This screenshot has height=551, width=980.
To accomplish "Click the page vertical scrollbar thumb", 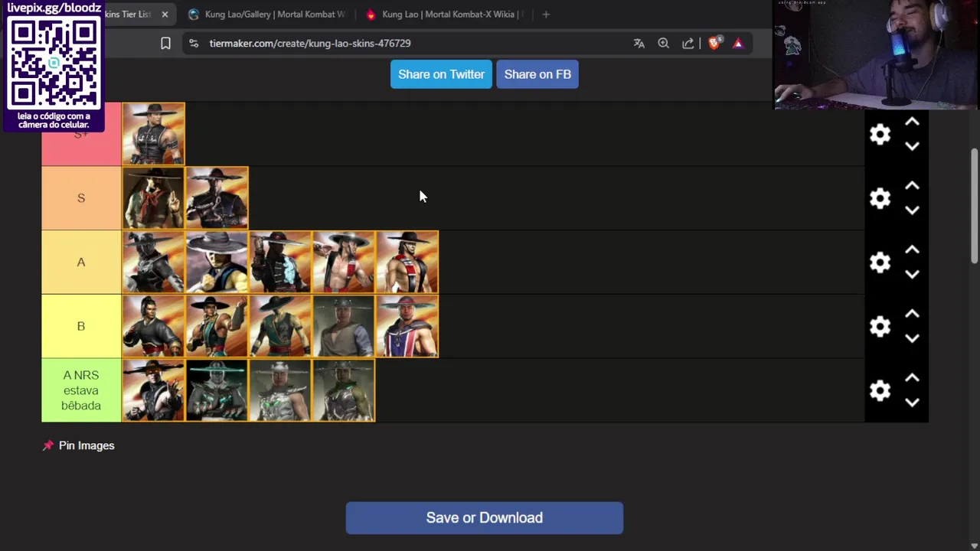I will [x=975, y=207].
